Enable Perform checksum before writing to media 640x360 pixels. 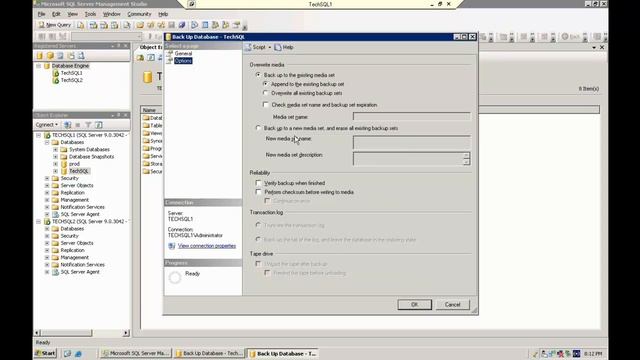tap(258, 192)
